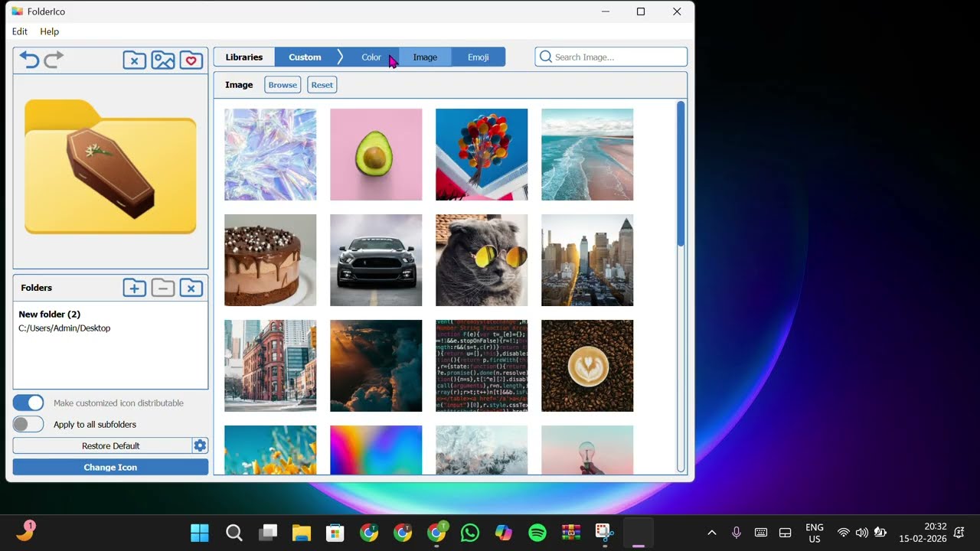The image size is (980, 551).
Task: Reset the custom image
Action: click(x=322, y=85)
